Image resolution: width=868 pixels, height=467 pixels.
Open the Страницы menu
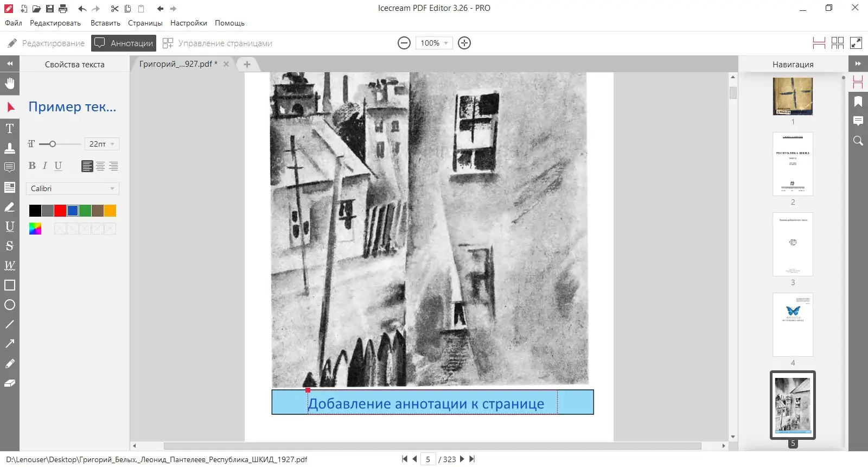pyautogui.click(x=145, y=23)
